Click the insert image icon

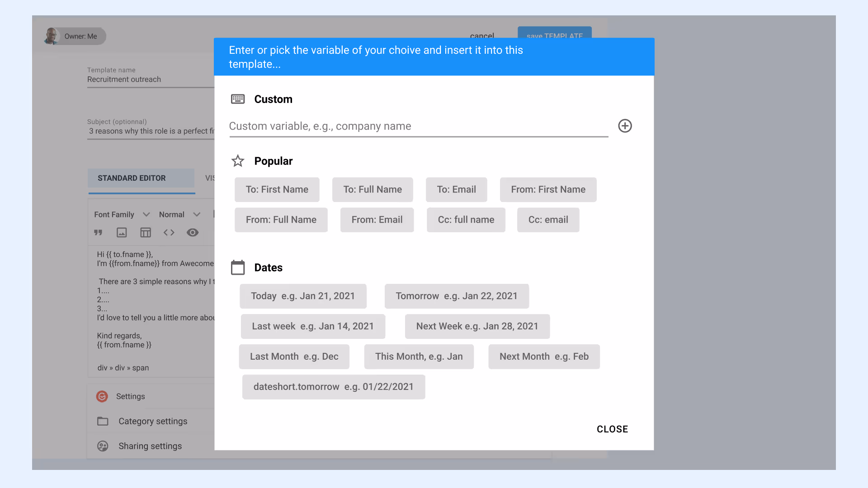122,233
